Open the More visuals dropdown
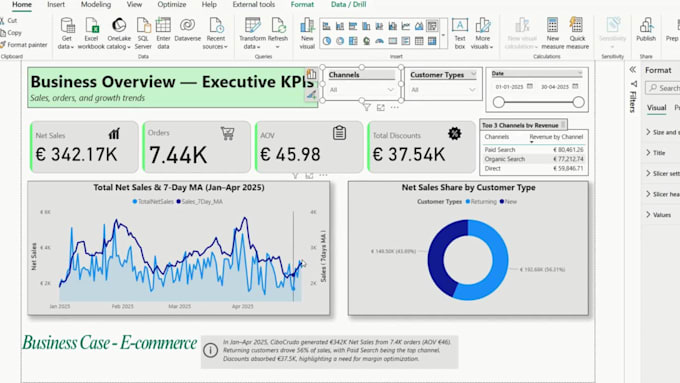Viewport: 680px width, 383px height. pos(482,33)
